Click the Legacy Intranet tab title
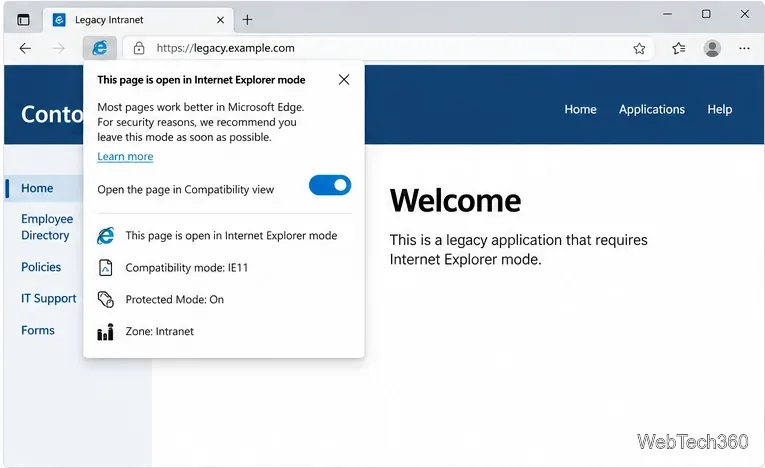Screen dimensions: 765x468 point(109,20)
